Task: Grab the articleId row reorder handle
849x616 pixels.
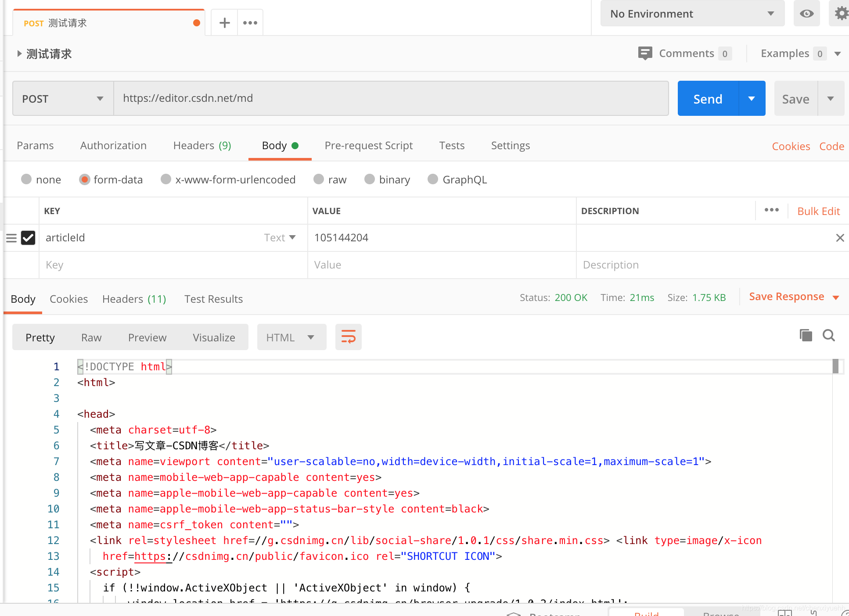Action: coord(11,238)
